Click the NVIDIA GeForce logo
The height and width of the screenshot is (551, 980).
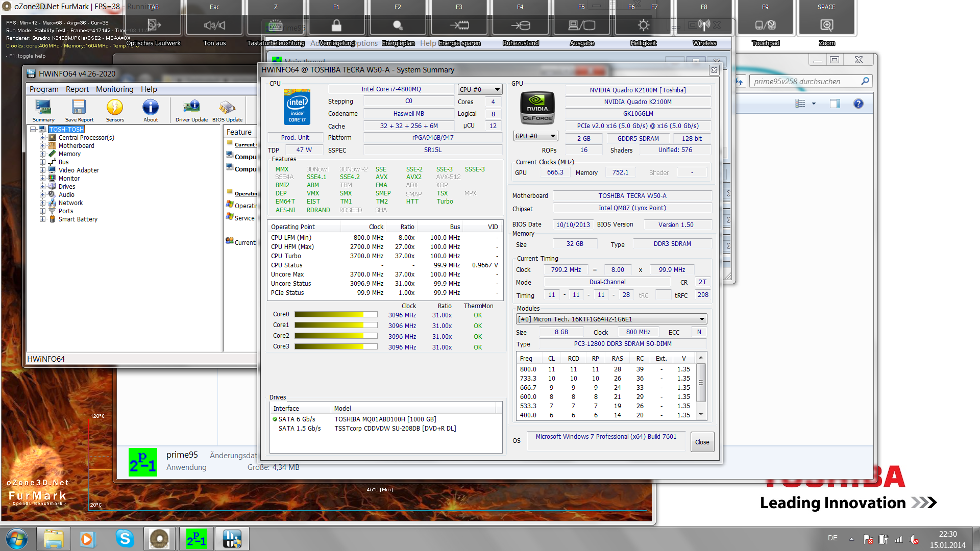click(x=537, y=108)
